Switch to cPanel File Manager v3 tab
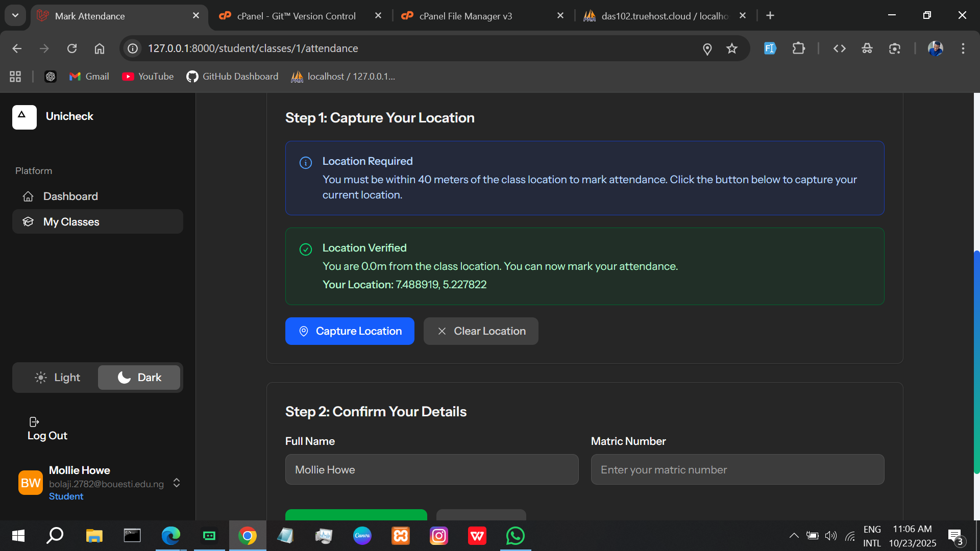The height and width of the screenshot is (551, 980). (x=465, y=16)
